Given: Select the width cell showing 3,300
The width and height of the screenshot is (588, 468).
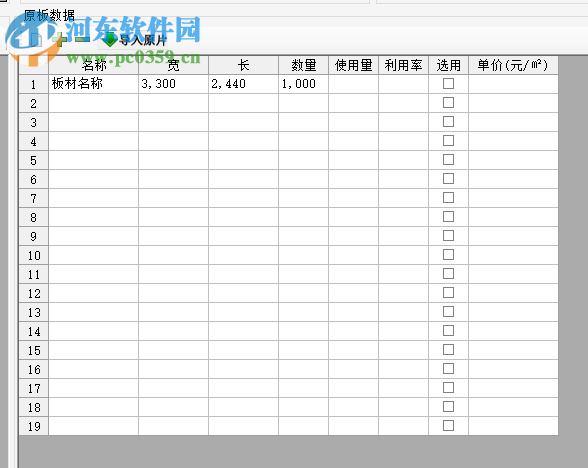Looking at the screenshot, I should pyautogui.click(x=174, y=84).
